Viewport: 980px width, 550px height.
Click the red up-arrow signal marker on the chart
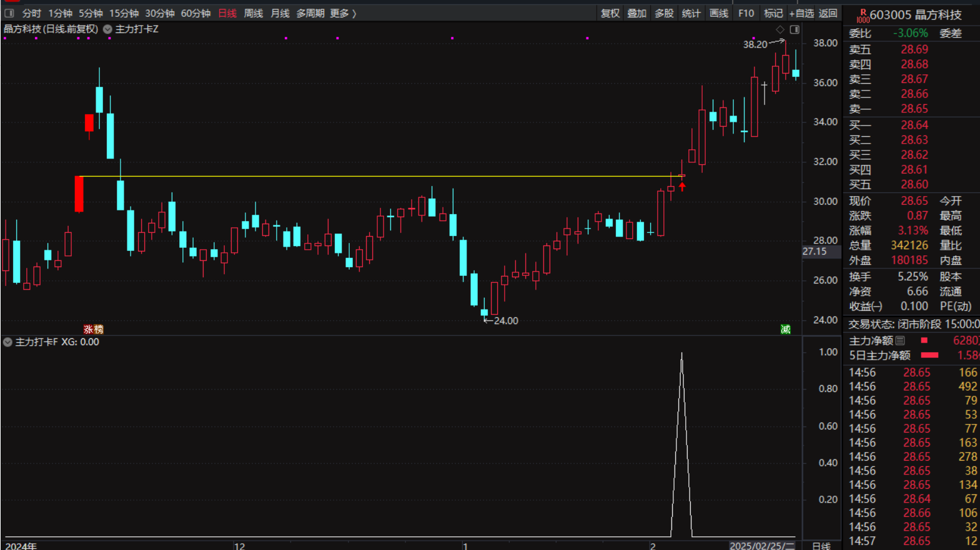tap(682, 186)
